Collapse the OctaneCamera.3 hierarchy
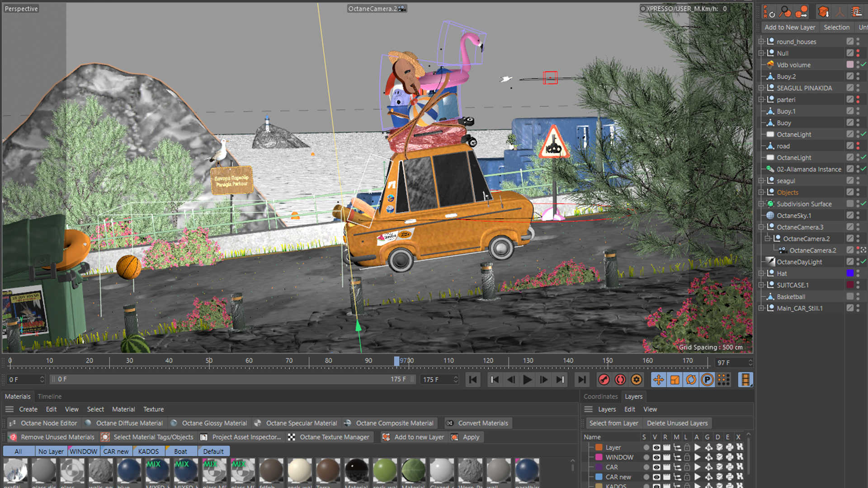868x488 pixels. (x=761, y=227)
